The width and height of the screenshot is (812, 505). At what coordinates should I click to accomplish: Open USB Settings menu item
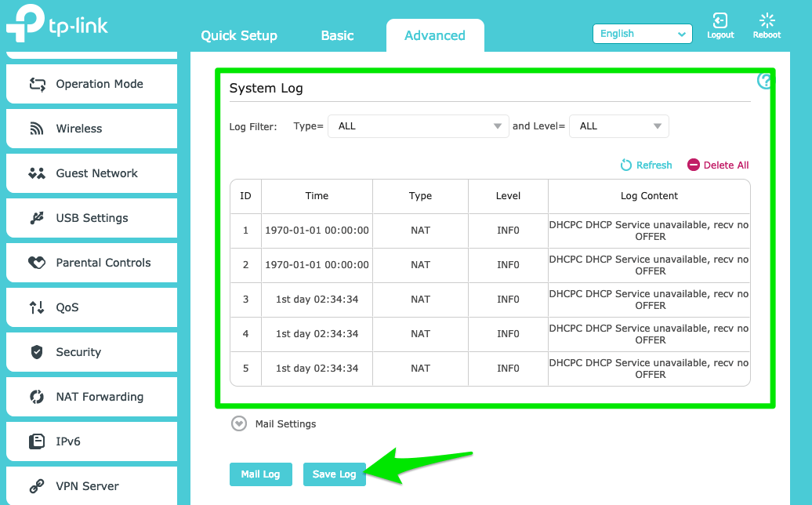click(92, 218)
